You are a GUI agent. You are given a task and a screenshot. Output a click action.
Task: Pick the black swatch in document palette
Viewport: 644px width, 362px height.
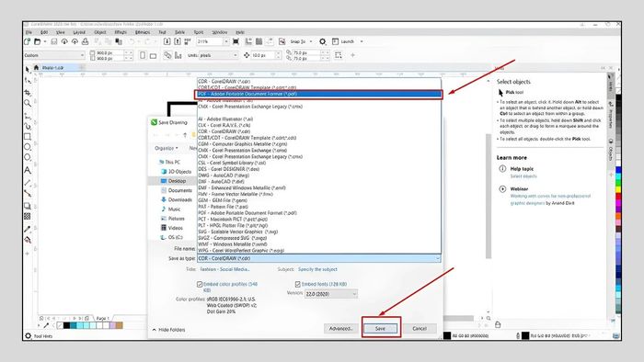(x=66, y=325)
